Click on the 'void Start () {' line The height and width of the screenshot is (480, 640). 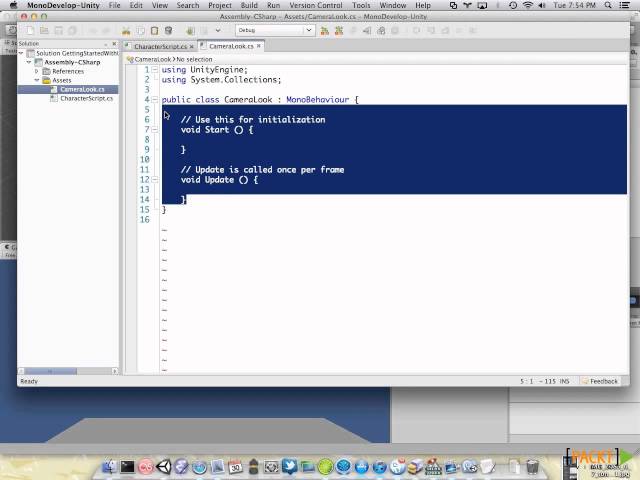click(x=217, y=130)
